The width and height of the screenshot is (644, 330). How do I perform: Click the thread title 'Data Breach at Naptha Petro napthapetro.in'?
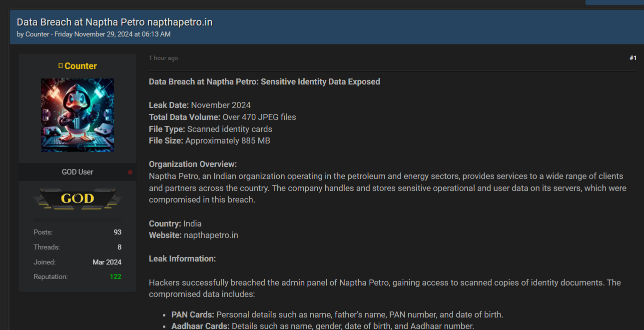coord(115,22)
